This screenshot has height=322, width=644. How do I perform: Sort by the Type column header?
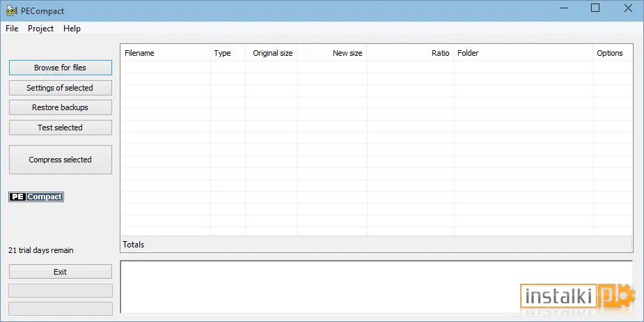228,53
